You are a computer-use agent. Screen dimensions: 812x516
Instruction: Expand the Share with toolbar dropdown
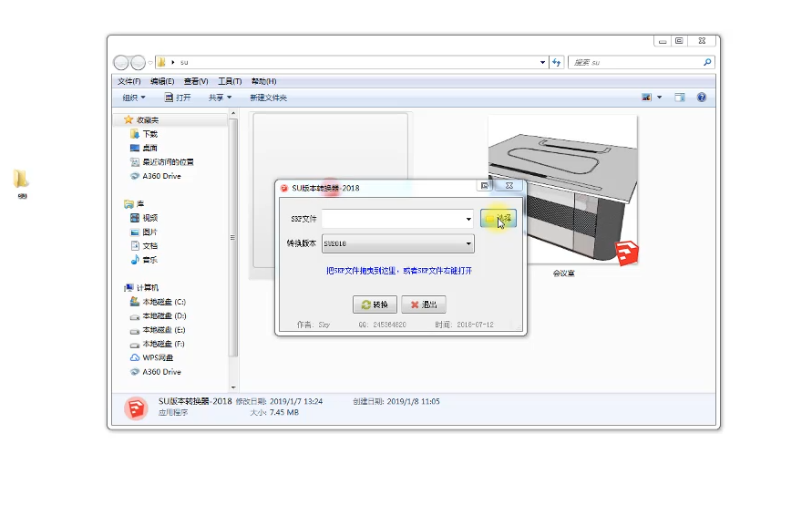tap(220, 98)
